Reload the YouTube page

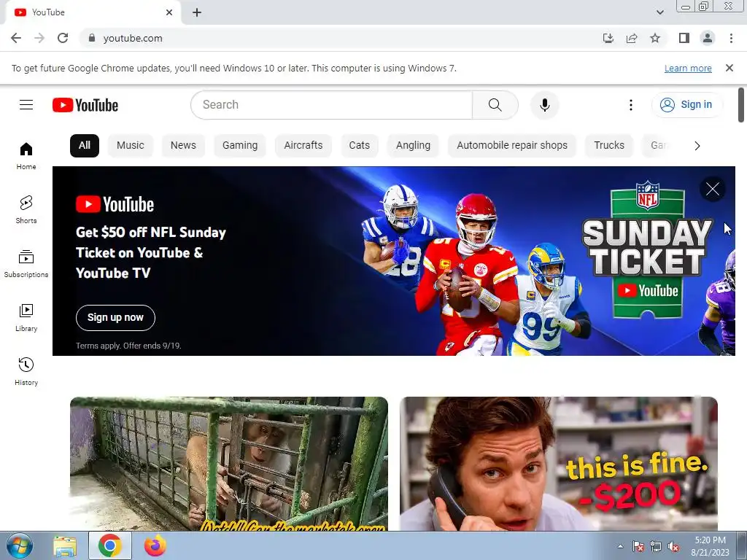(x=63, y=38)
